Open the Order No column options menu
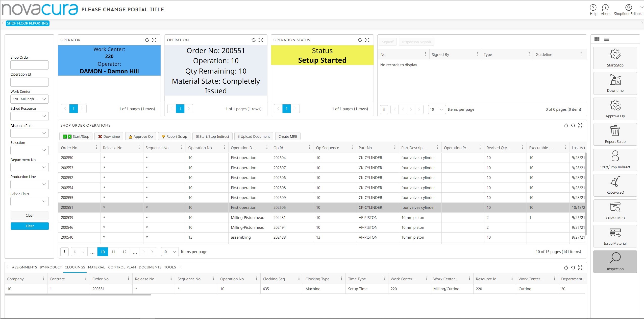The height and width of the screenshot is (319, 644). [x=96, y=147]
